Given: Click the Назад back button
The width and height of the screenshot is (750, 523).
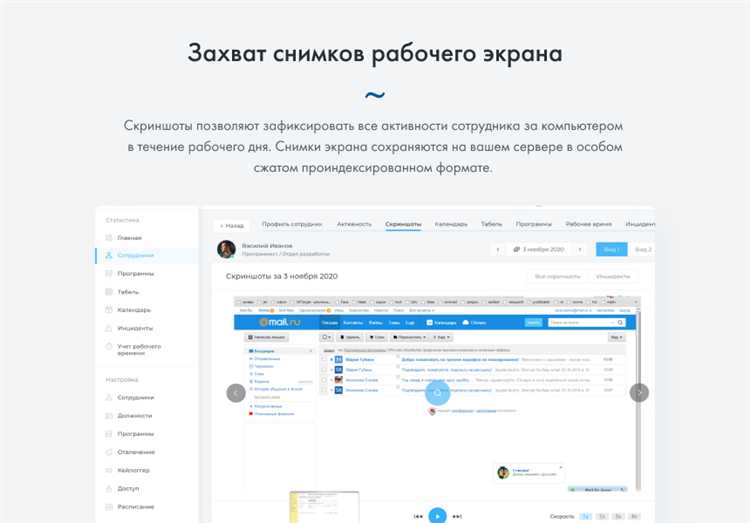Looking at the screenshot, I should [x=232, y=225].
